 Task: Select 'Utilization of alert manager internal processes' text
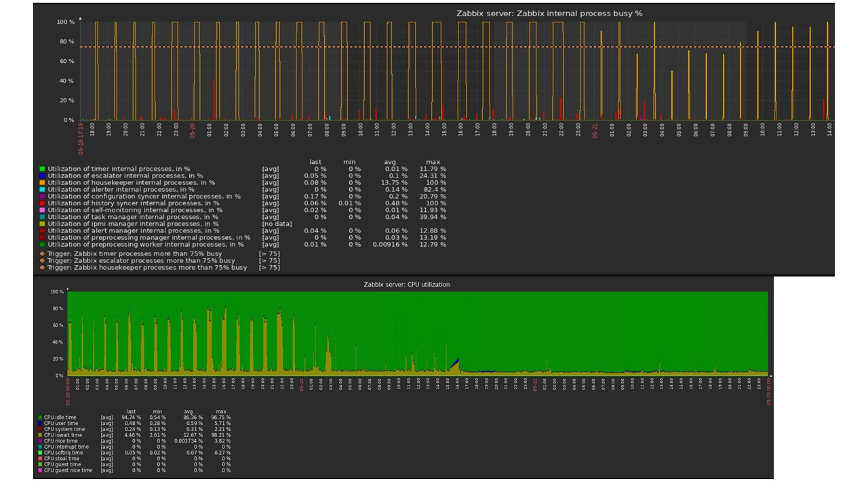click(134, 230)
